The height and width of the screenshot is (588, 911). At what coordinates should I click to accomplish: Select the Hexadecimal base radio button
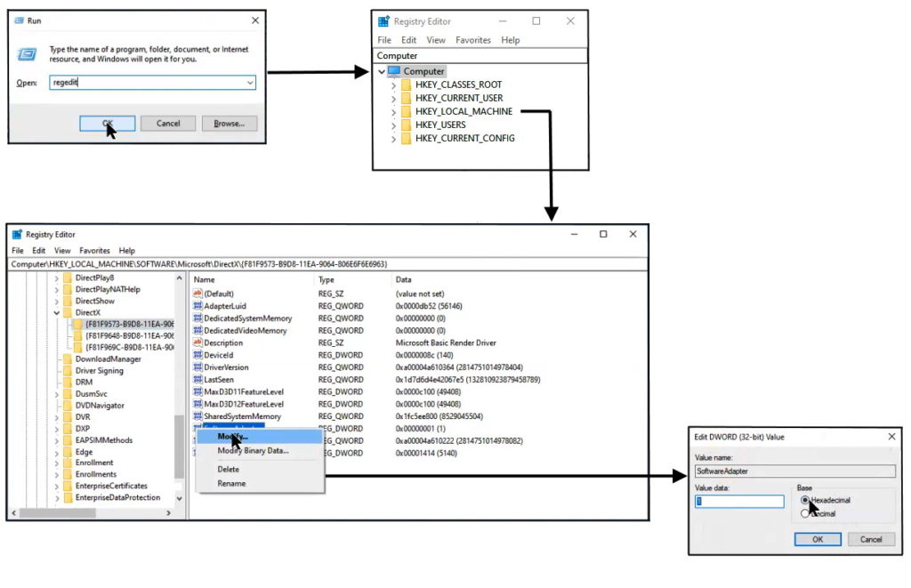click(804, 500)
